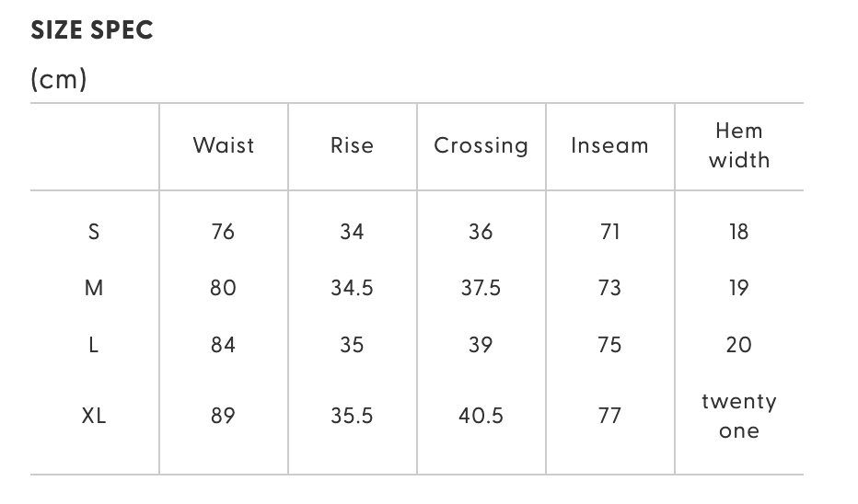Image resolution: width=858 pixels, height=504 pixels.
Task: Click the SIZE SPEC heading
Action: pos(92,30)
